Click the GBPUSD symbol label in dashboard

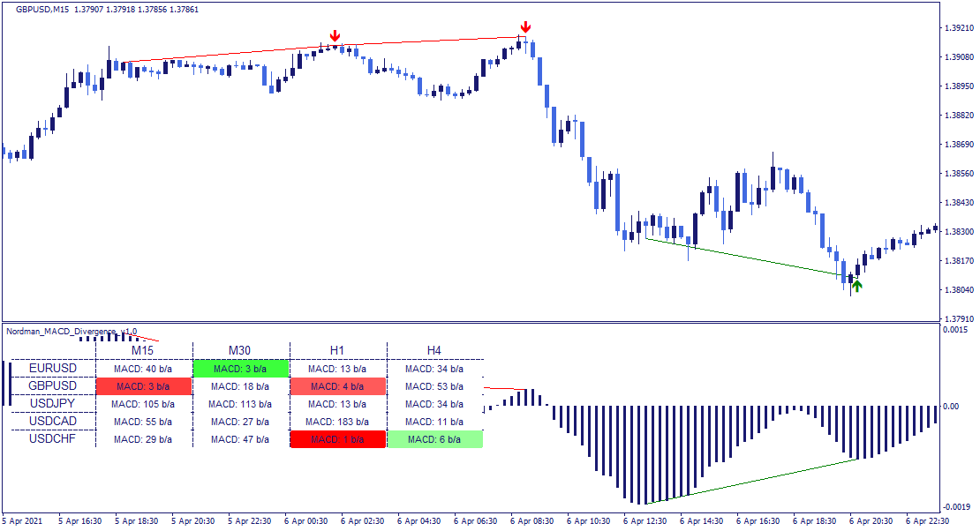click(x=52, y=386)
